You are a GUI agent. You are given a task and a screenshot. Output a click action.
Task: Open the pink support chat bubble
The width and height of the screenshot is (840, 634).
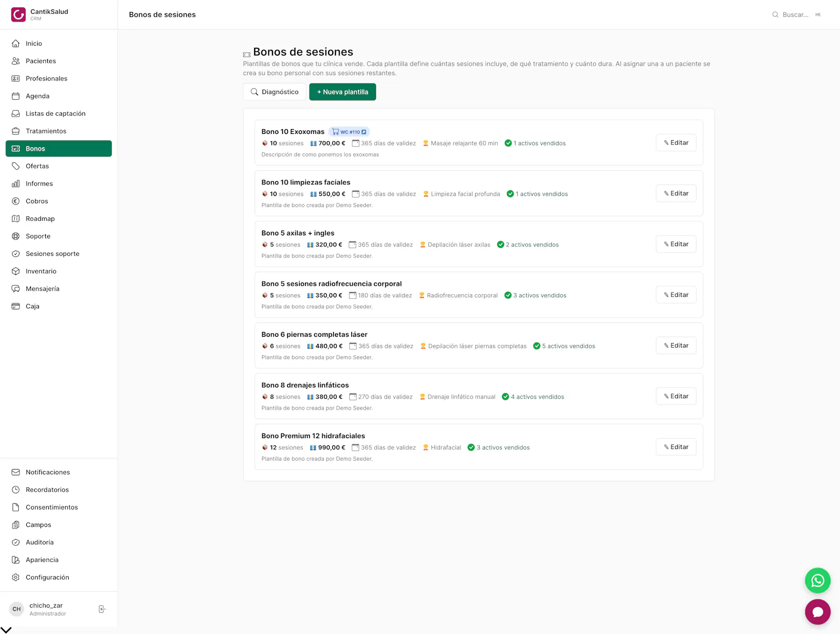click(x=817, y=612)
